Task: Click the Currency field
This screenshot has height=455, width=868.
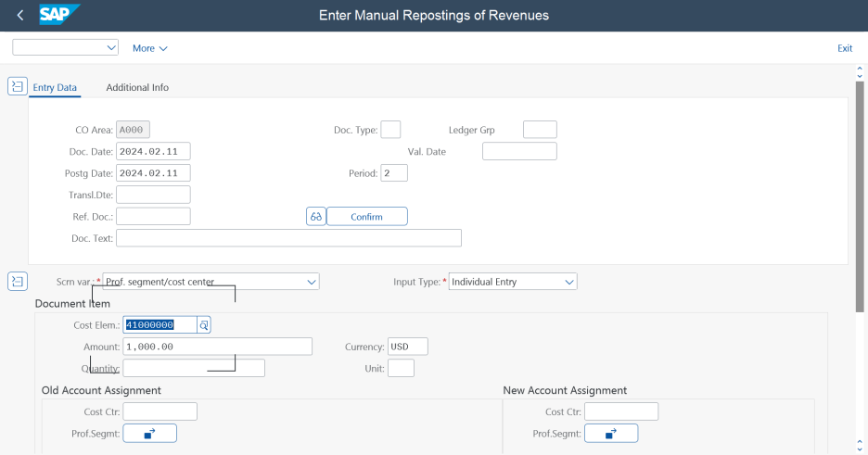Action: (408, 347)
